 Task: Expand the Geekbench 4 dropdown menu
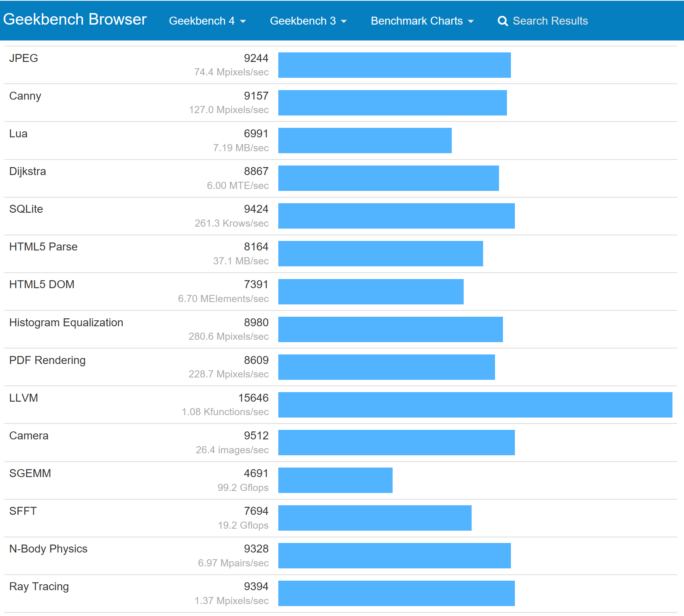207,21
